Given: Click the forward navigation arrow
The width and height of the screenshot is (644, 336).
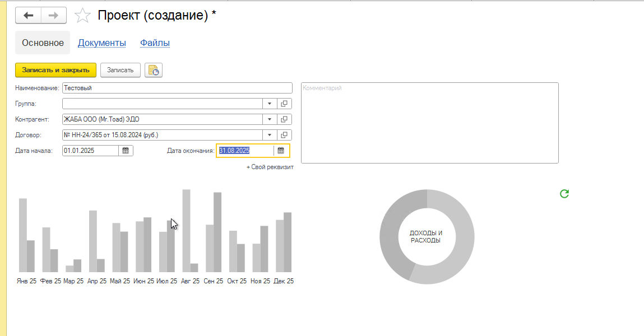Looking at the screenshot, I should click(x=53, y=15).
